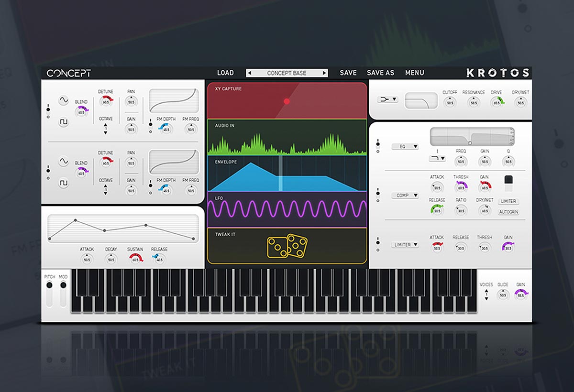Go to next preset with right arrow

pyautogui.click(x=325, y=73)
